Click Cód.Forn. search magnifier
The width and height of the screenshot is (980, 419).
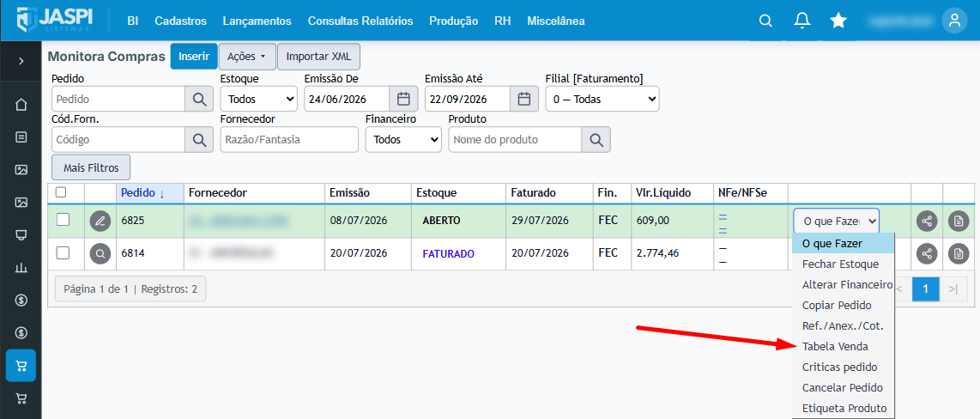(x=199, y=139)
